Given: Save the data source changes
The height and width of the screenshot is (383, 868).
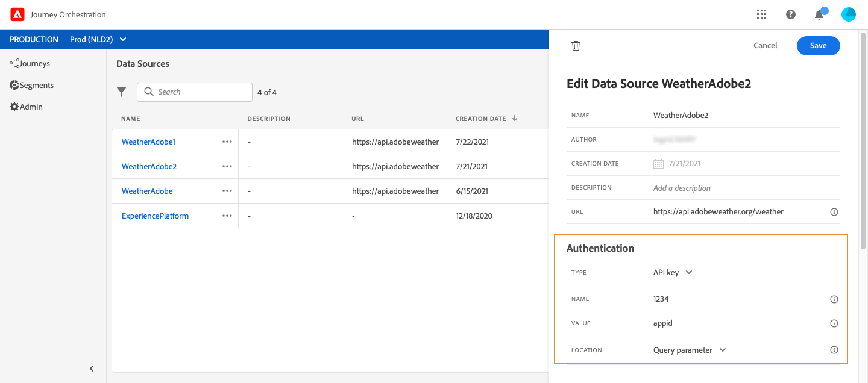Looking at the screenshot, I should pos(818,46).
